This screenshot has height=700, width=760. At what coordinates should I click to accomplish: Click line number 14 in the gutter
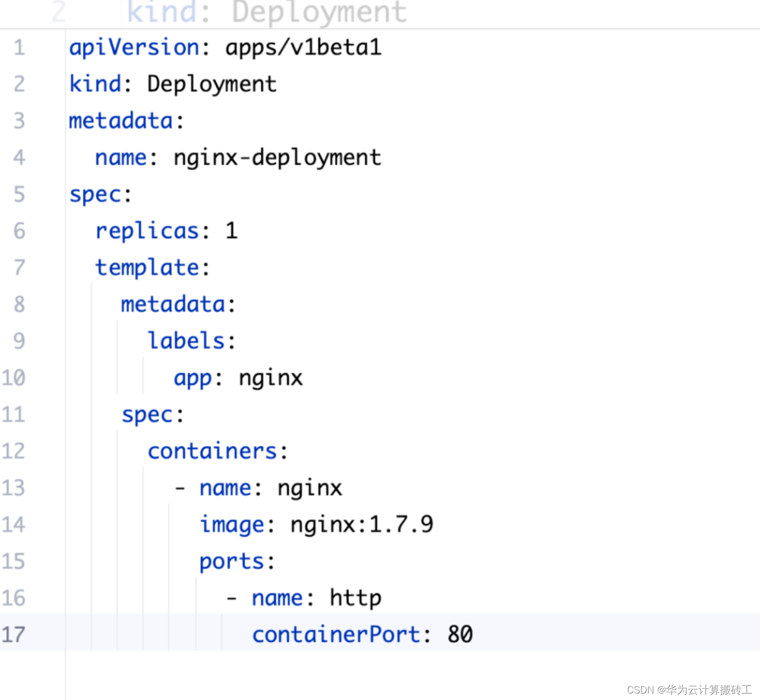(x=14, y=525)
